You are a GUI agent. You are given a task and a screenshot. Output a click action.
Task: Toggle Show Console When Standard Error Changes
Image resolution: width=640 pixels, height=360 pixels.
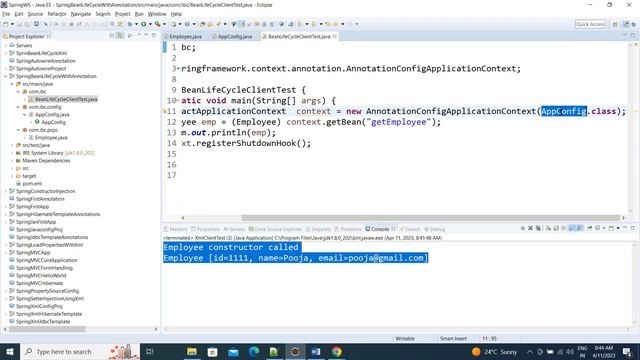[x=580, y=228]
